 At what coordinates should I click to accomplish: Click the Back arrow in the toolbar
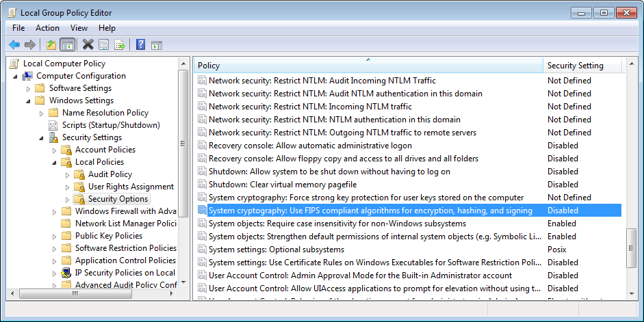[14, 45]
